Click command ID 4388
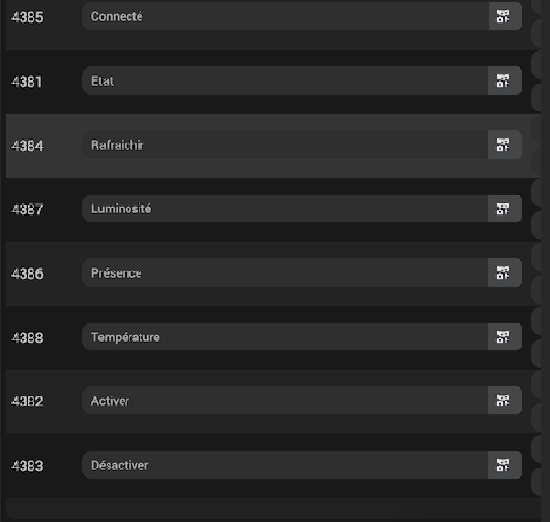The height and width of the screenshot is (522, 550). tap(27, 338)
